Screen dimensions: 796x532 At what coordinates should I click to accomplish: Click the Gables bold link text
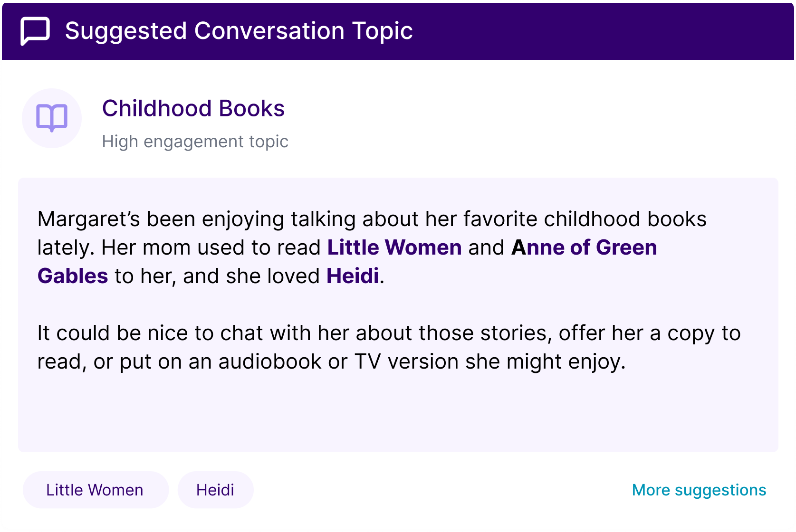click(x=73, y=276)
